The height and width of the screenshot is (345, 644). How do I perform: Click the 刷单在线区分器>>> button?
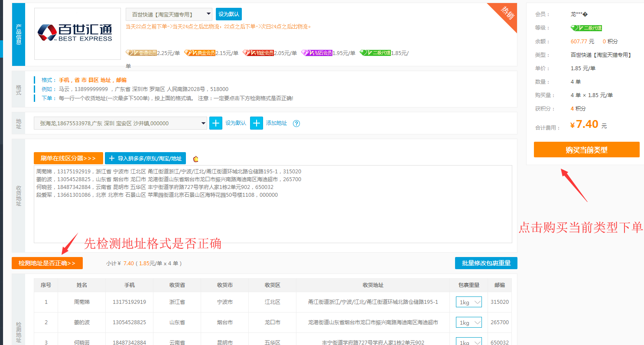[68, 158]
